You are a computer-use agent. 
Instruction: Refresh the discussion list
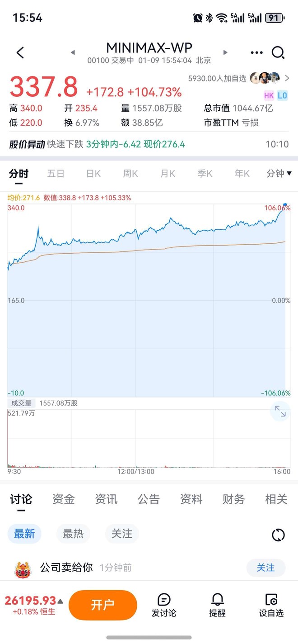pos(278,535)
